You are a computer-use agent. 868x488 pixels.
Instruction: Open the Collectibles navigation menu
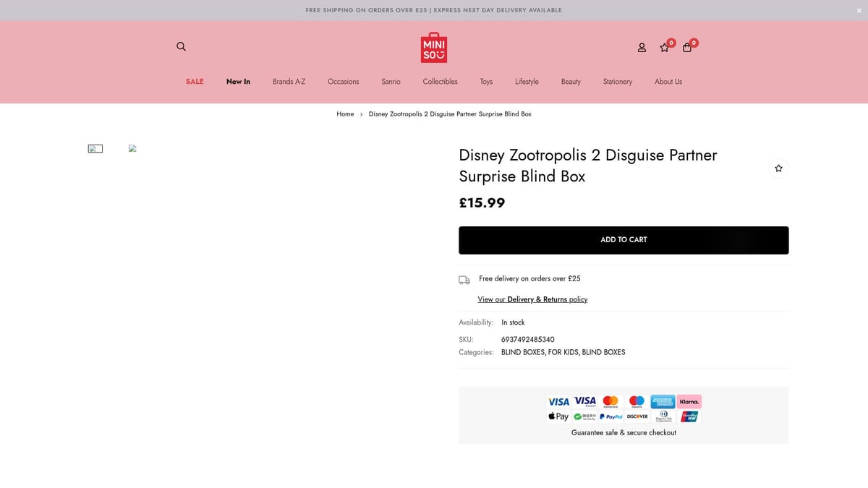(x=440, y=82)
